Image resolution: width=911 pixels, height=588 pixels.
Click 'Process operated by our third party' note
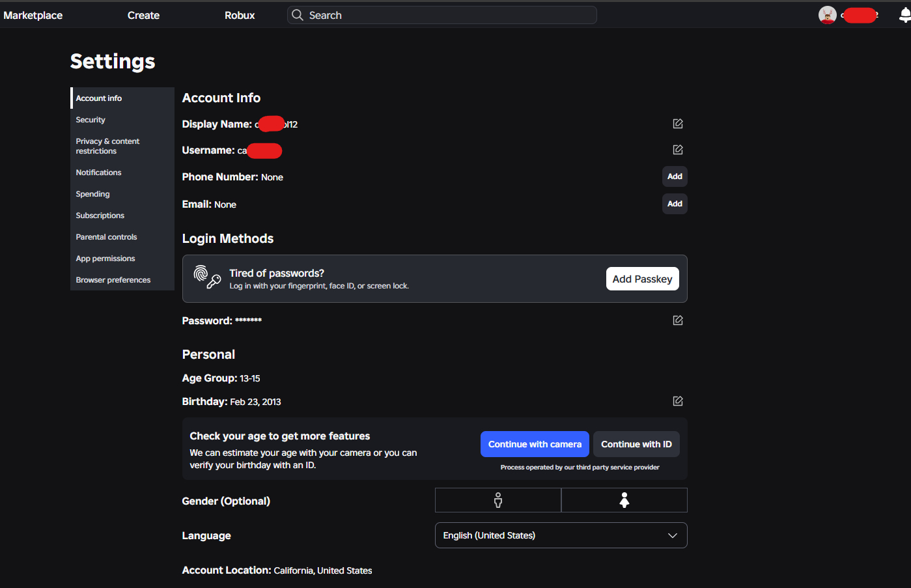coord(580,468)
